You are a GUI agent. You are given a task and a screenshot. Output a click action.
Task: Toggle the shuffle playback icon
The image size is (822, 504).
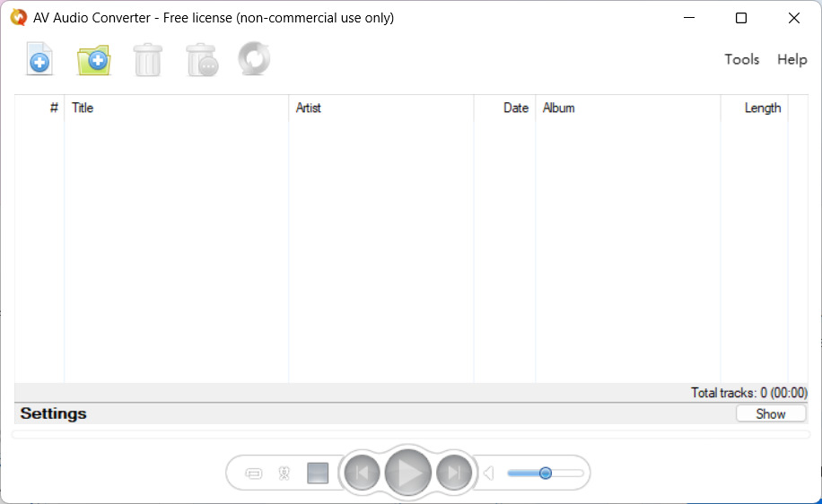(x=284, y=474)
